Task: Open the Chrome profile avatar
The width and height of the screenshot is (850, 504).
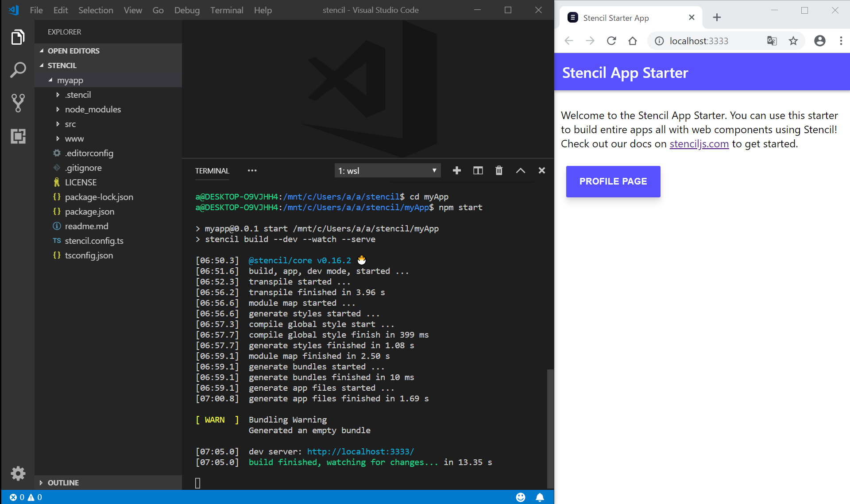Action: (x=819, y=41)
